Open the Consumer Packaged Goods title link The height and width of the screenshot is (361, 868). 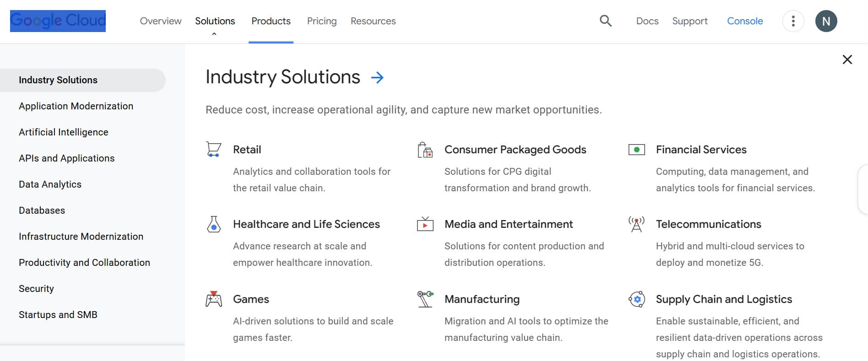[515, 150]
